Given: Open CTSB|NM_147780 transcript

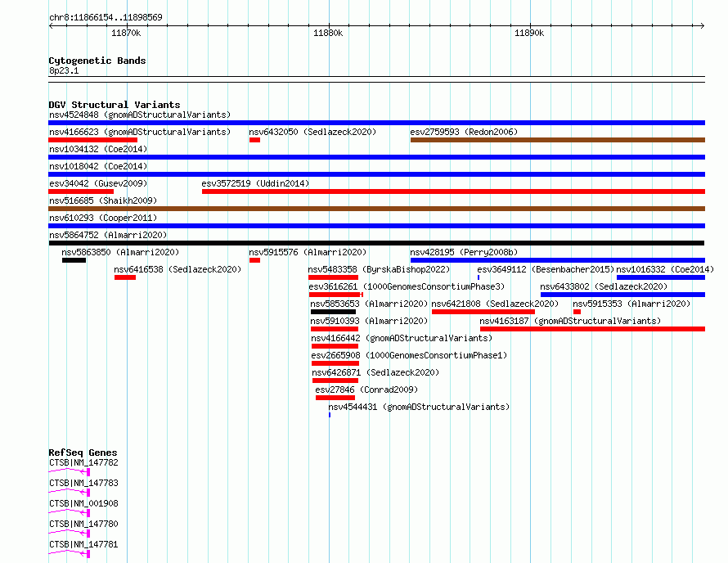Looking at the screenshot, I should coord(83,524).
